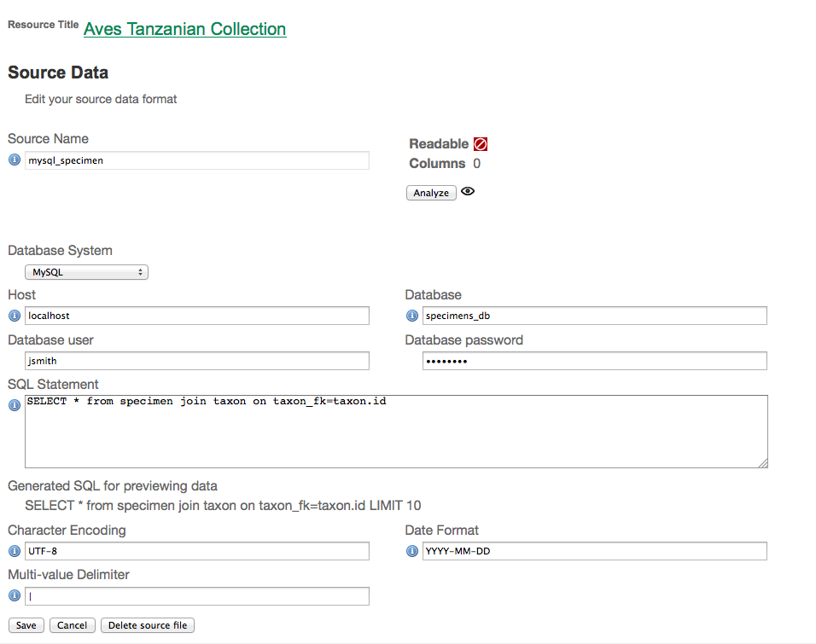This screenshot has height=644, width=816.
Task: Open the Aves Tanzanian Collection link
Action: (x=184, y=29)
